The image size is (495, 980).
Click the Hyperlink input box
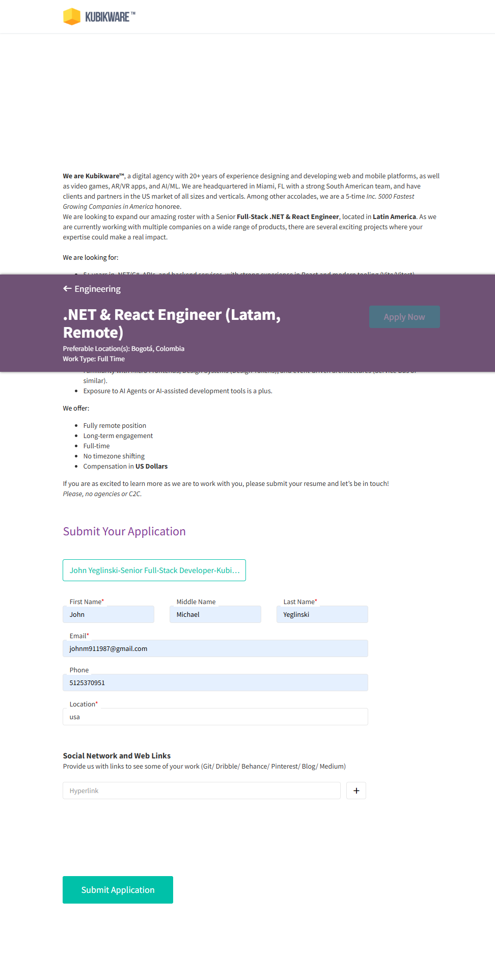coord(202,791)
